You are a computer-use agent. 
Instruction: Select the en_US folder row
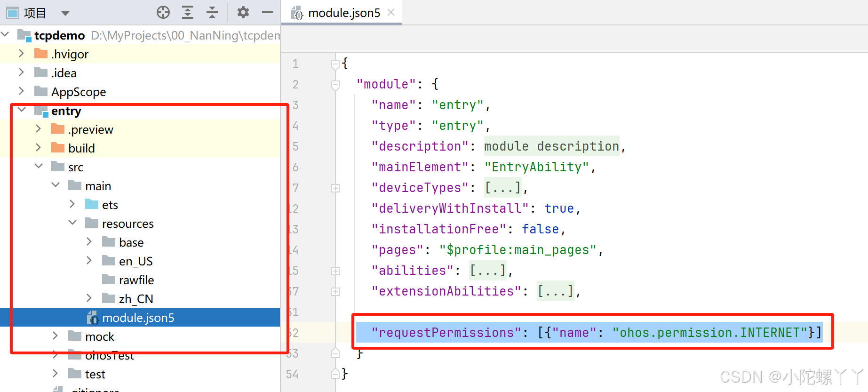pyautogui.click(x=140, y=261)
